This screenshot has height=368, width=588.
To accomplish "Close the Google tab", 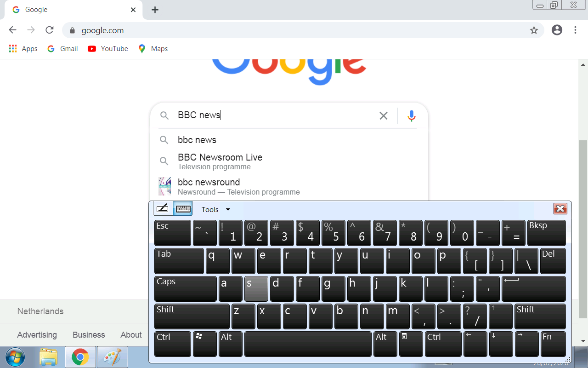I will tap(133, 10).
